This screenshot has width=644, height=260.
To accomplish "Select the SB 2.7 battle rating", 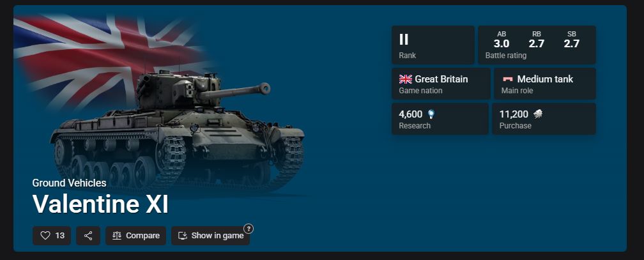I will [571, 40].
